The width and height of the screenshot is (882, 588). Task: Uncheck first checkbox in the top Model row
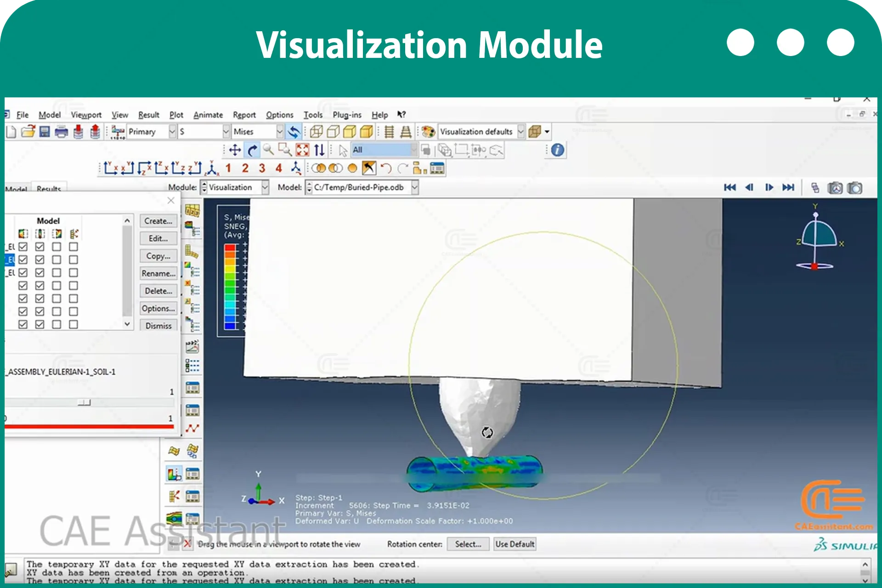[x=23, y=247]
